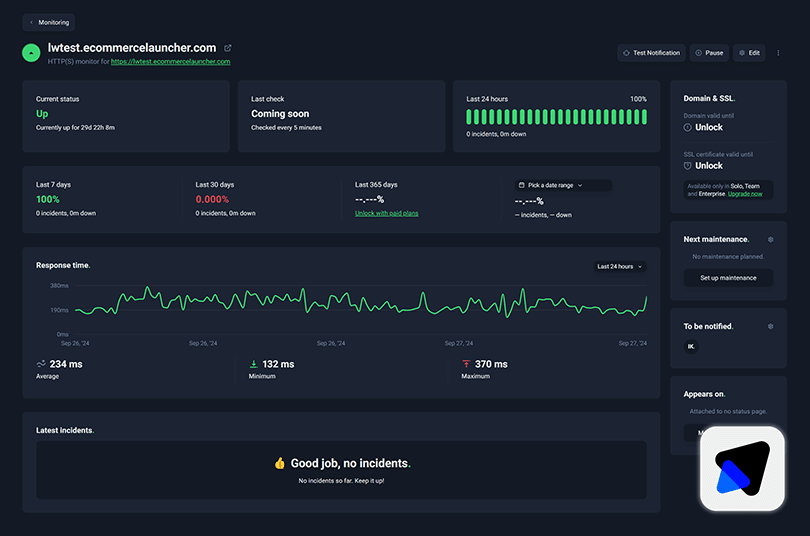Click Unlock with paid plans link
Image resolution: width=810 pixels, height=536 pixels.
(386, 213)
